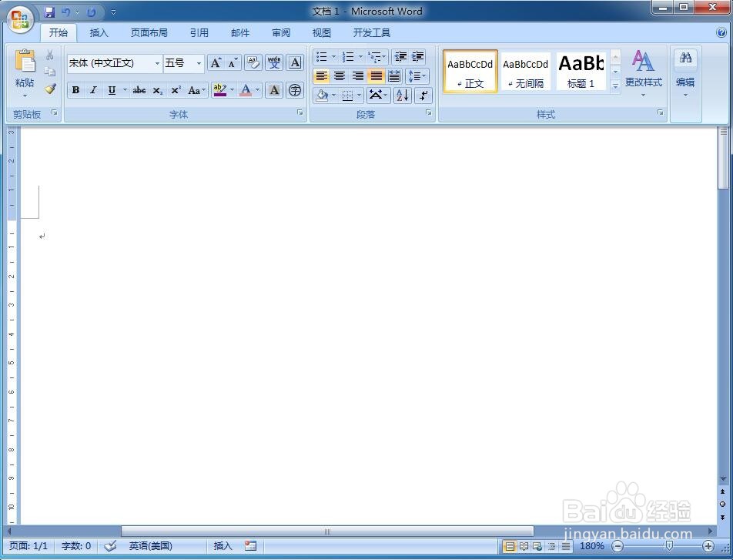The height and width of the screenshot is (560, 733).
Task: Apply the font color red A
Action: click(246, 90)
